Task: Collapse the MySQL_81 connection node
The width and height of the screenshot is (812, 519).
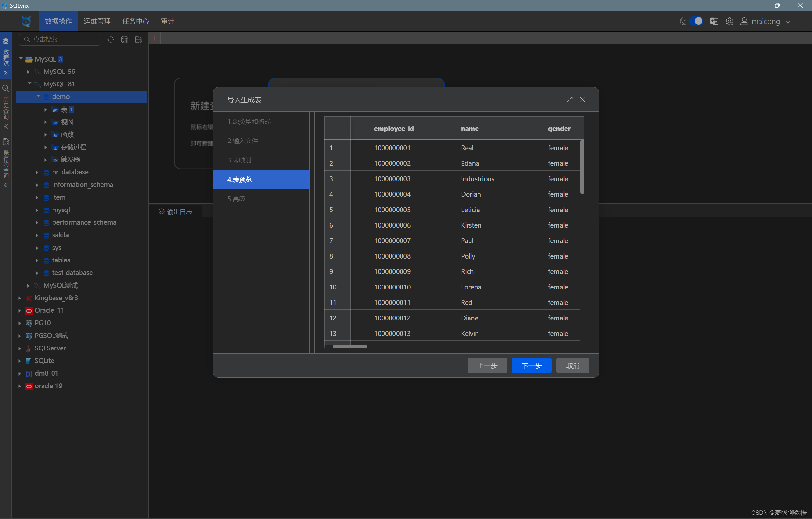Action: (x=29, y=84)
